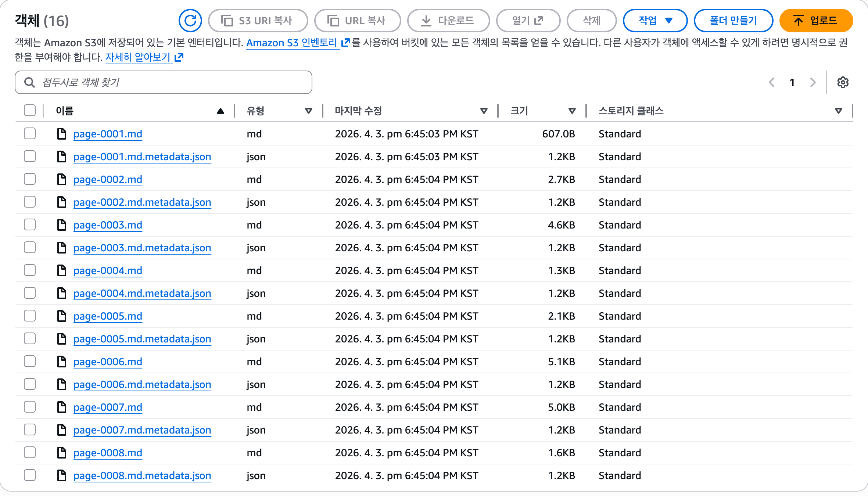Viewport: 868px width, 496px height.
Task: Tick checkbox for page-0007.md.metadata.json
Action: 30,429
